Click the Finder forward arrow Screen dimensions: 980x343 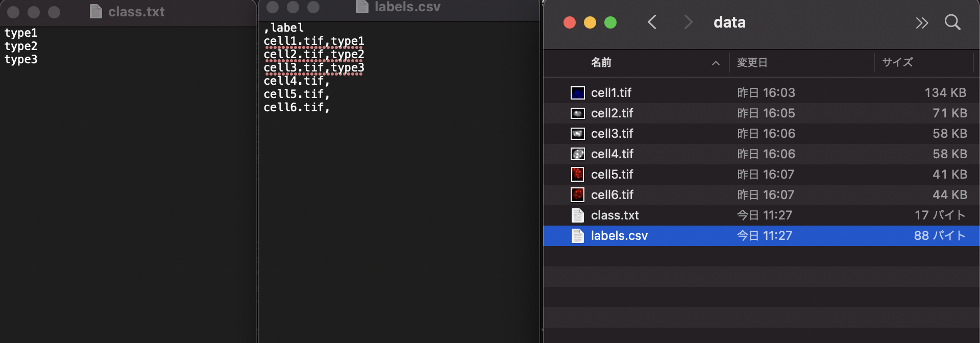tap(688, 22)
